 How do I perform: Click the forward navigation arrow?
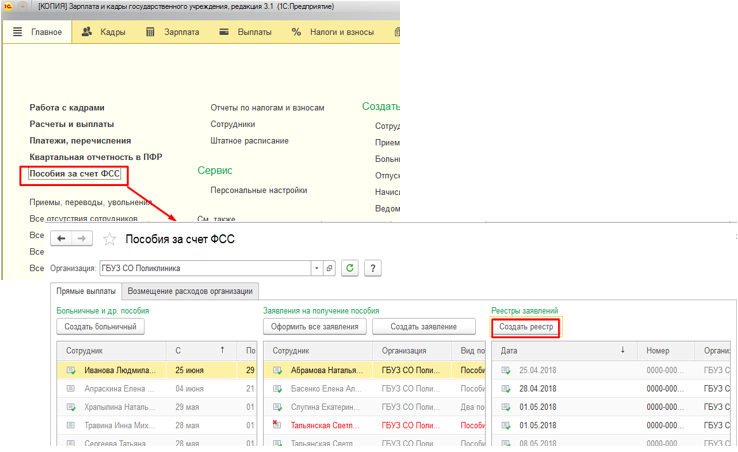[x=82, y=239]
